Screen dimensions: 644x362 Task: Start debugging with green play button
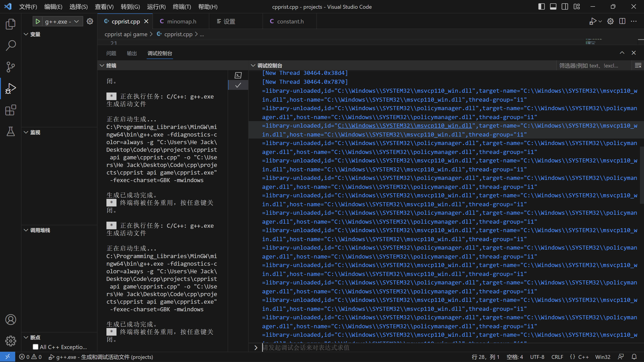coord(38,21)
